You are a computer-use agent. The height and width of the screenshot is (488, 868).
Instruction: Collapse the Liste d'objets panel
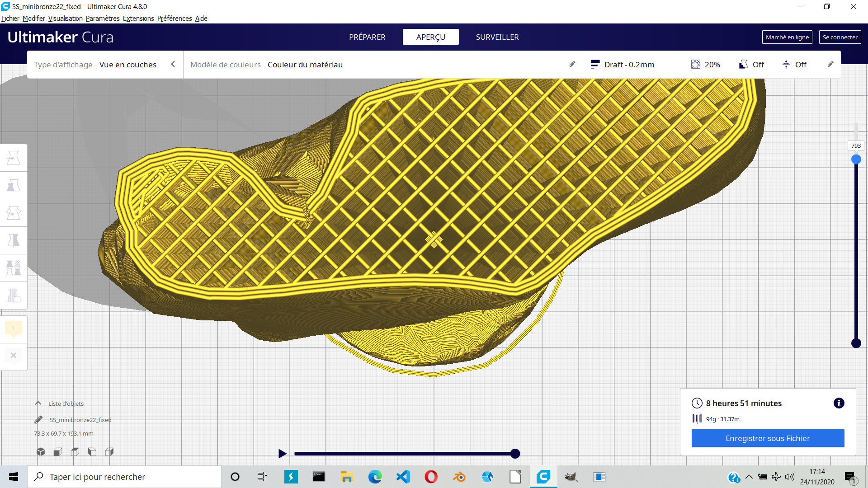point(38,404)
